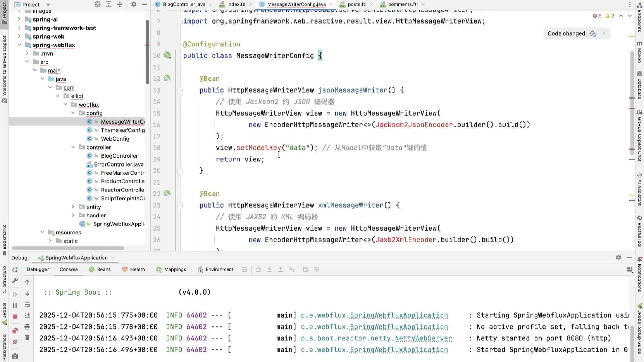
Task: Rerun SpringWebfluxApplication debug session
Action: (x=15, y=269)
